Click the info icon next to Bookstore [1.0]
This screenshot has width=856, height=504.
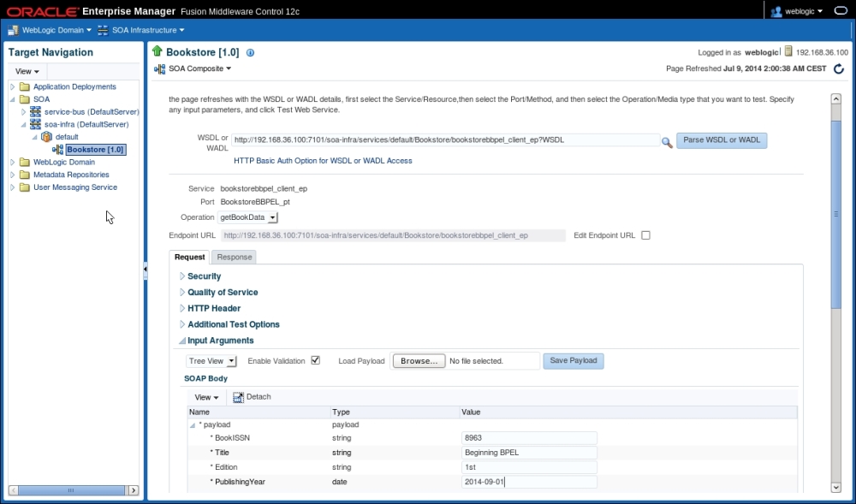pos(249,51)
